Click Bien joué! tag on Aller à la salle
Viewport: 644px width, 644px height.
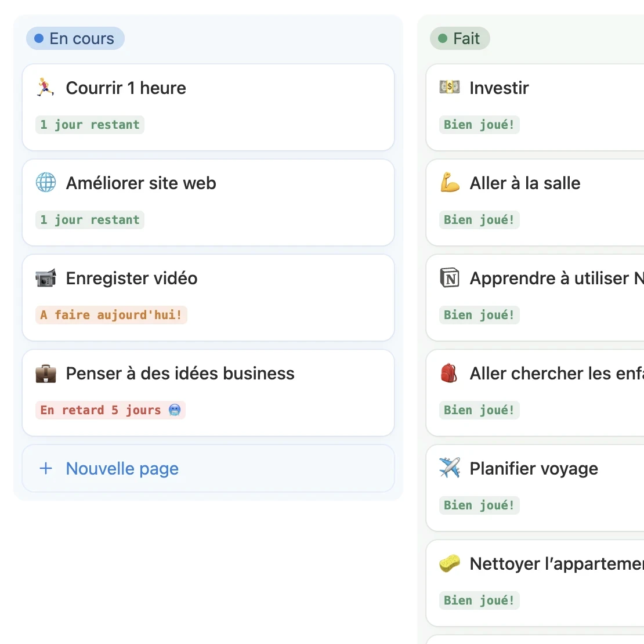pos(479,220)
